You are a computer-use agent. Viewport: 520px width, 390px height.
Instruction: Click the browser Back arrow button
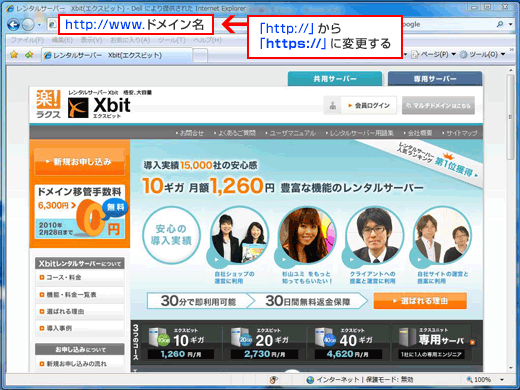pyautogui.click(x=13, y=24)
